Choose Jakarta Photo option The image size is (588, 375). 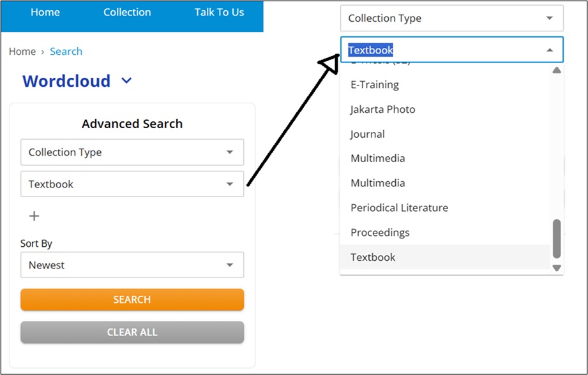[x=382, y=109]
